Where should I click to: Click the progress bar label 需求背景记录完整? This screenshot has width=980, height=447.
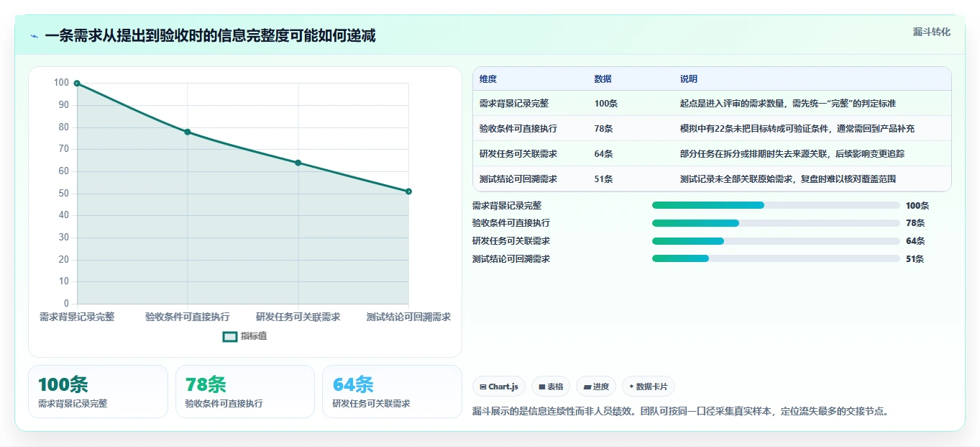(507, 205)
